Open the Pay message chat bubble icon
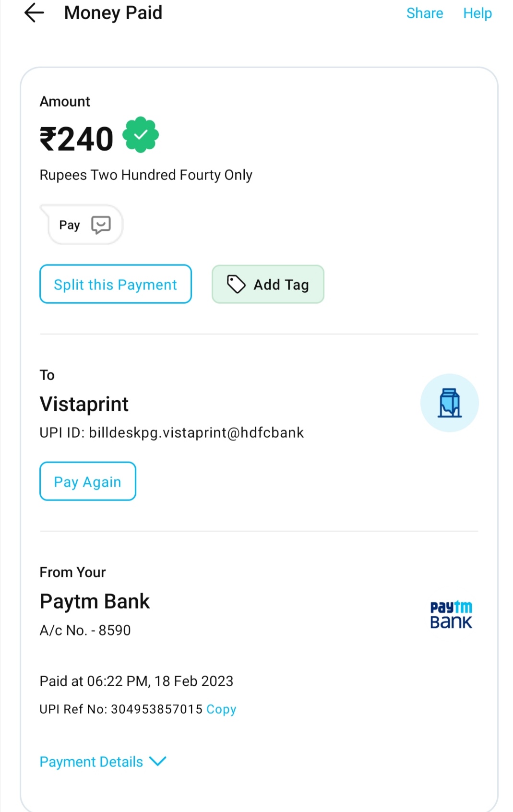The image size is (513, 812). [101, 225]
